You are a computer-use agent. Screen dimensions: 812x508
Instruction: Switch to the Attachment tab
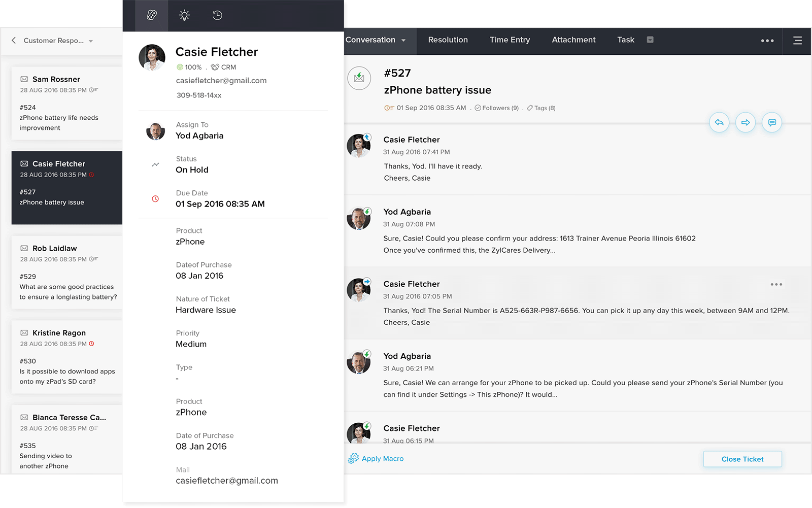(573, 40)
